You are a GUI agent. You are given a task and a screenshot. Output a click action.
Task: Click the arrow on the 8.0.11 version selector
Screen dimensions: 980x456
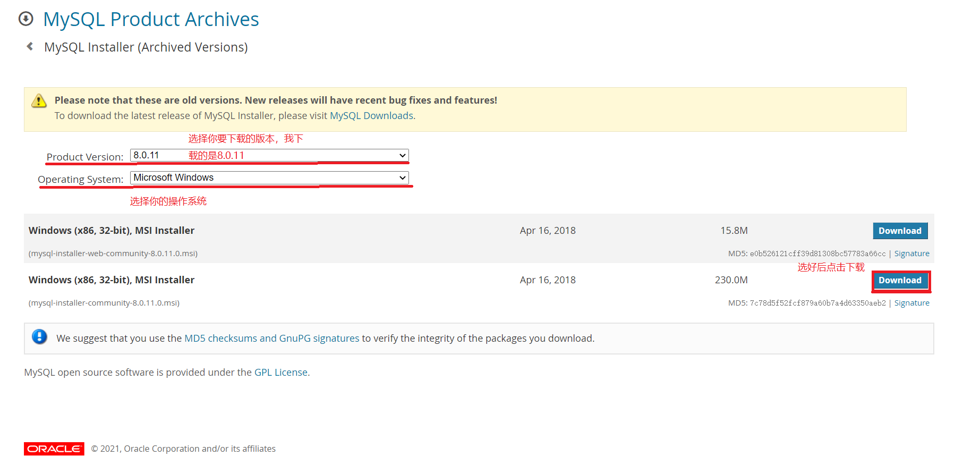pyautogui.click(x=403, y=155)
